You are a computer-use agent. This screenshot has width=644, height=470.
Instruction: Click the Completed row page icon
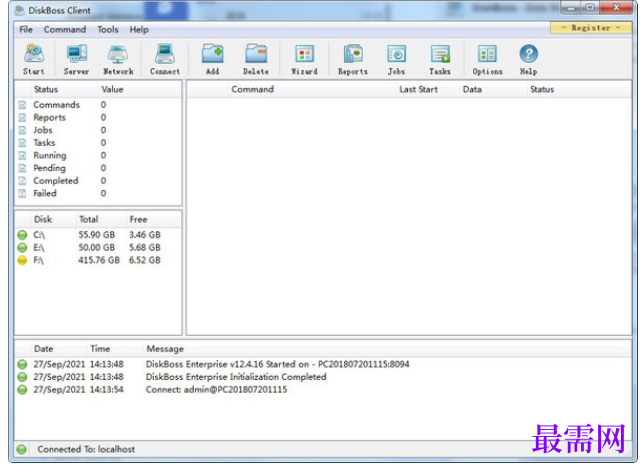(23, 181)
